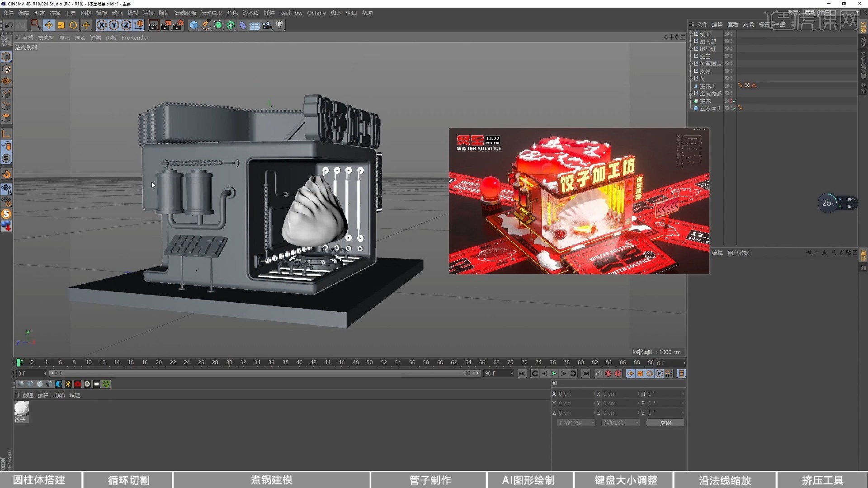Click the Undo arrow in the toolbar
Viewport: 868px width, 488px height.
click(9, 25)
